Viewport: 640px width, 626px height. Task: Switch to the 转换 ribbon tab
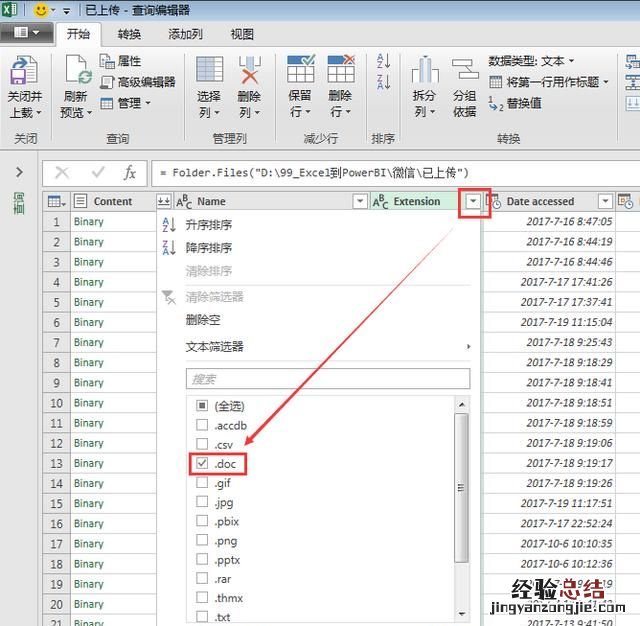tap(129, 34)
